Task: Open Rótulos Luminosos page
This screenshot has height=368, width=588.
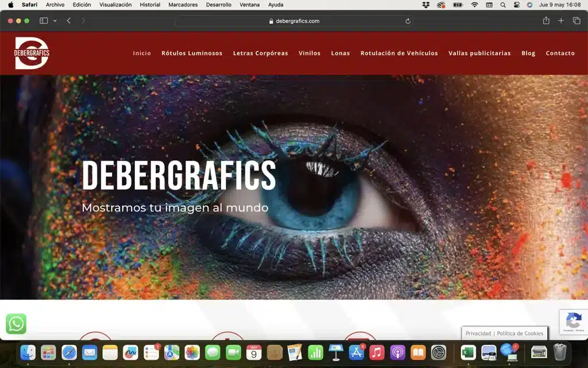Action: [x=192, y=53]
